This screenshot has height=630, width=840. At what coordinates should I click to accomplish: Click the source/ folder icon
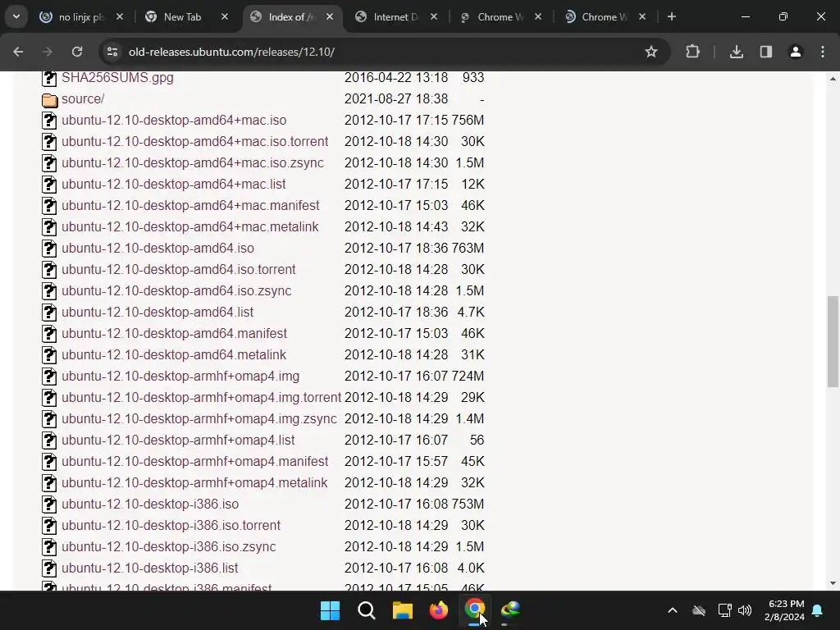[49, 99]
